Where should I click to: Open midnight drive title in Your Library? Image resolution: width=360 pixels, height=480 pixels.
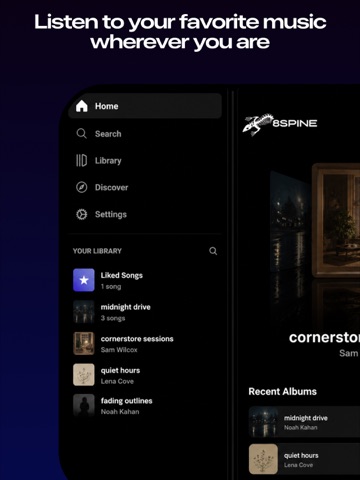(126, 307)
